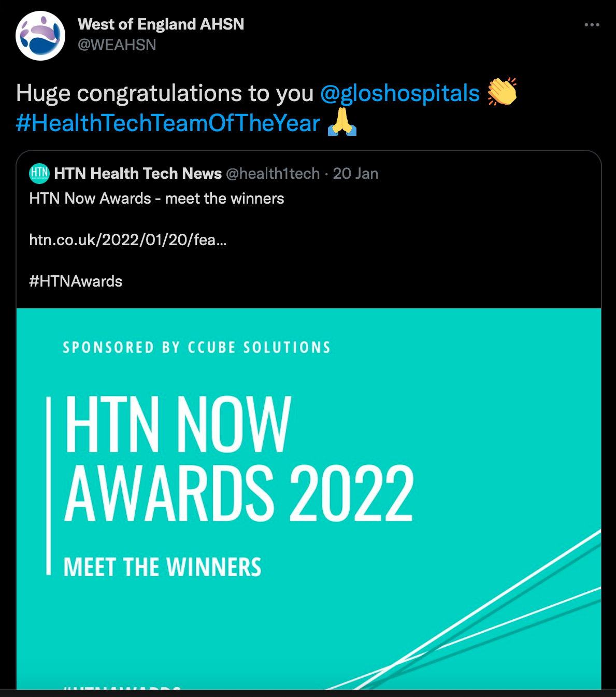616x697 pixels.
Task: Open West of England AHSN profile avatar
Action: click(40, 36)
